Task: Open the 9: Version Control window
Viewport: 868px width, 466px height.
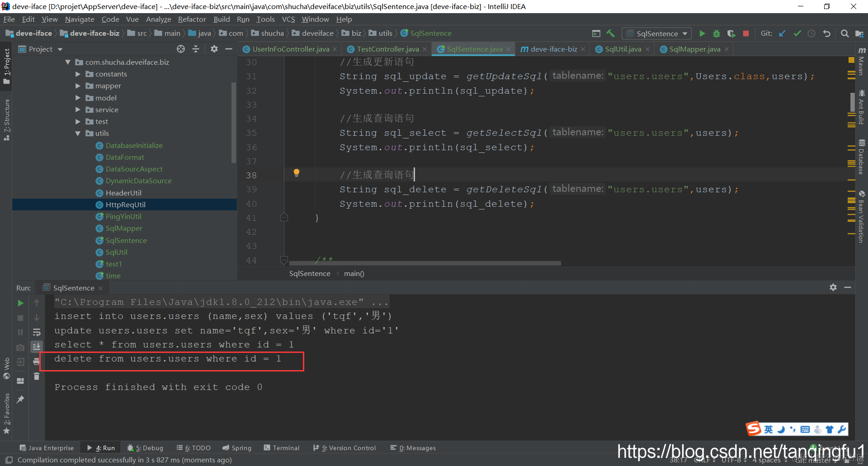Action: pos(344,448)
